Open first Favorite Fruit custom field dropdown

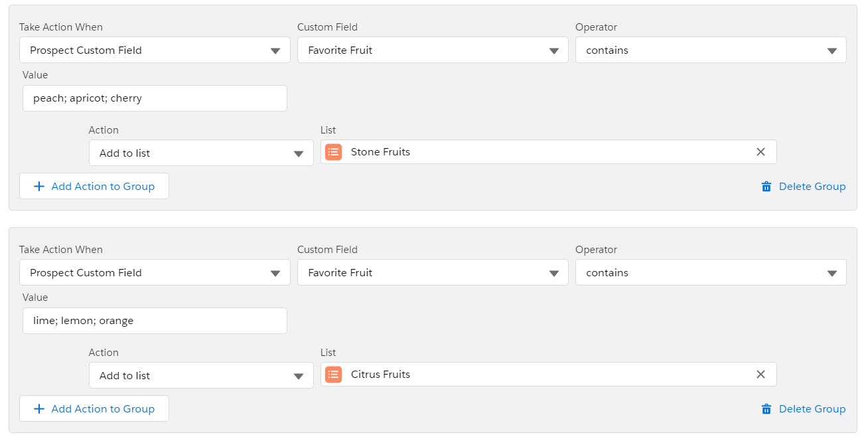point(433,50)
